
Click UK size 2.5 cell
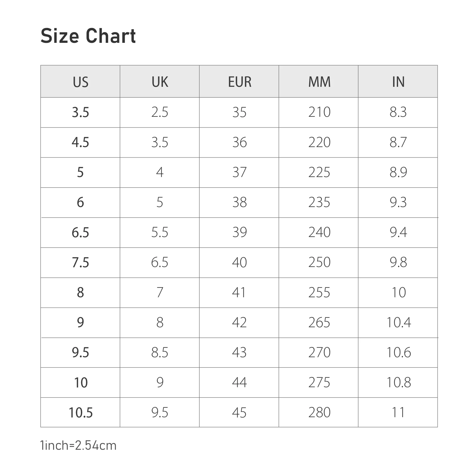click(160, 112)
